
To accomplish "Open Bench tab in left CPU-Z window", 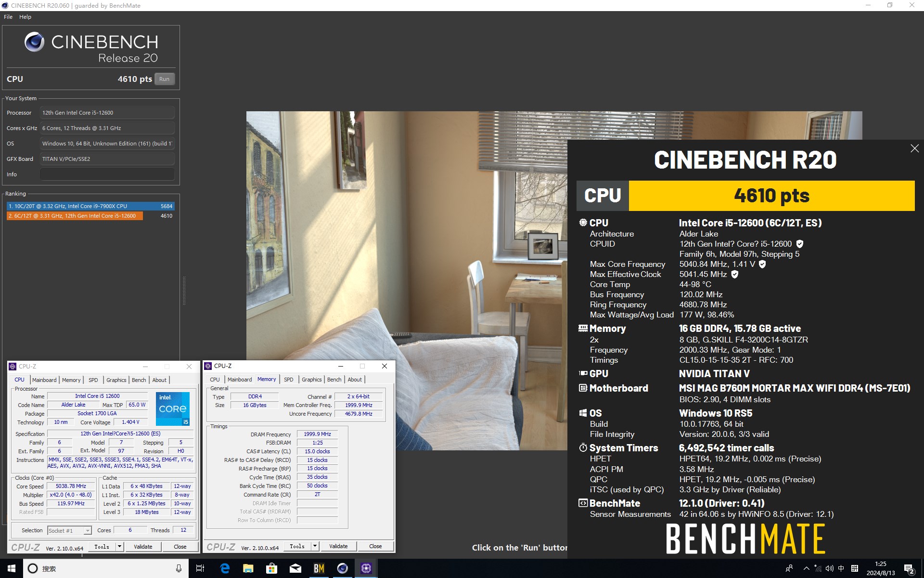I will (139, 380).
